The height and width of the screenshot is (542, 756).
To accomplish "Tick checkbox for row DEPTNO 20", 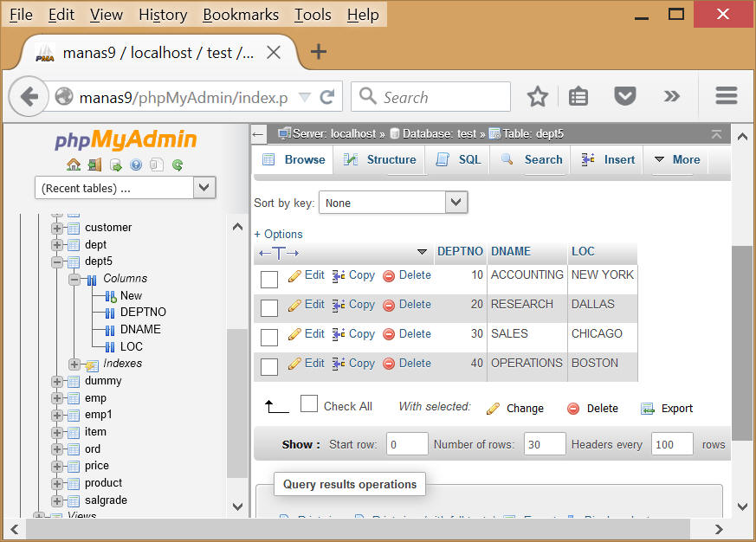I will 269,308.
